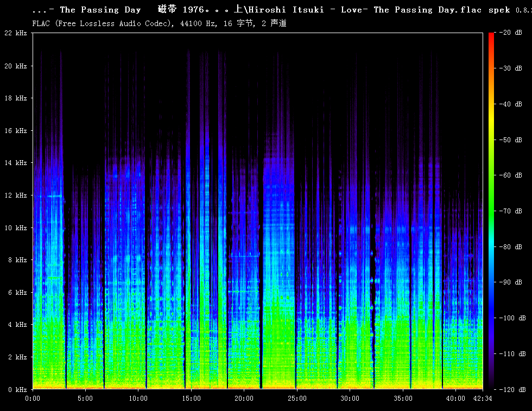
Task: Click the 0 kHz frequency axis label
Action: click(x=17, y=389)
